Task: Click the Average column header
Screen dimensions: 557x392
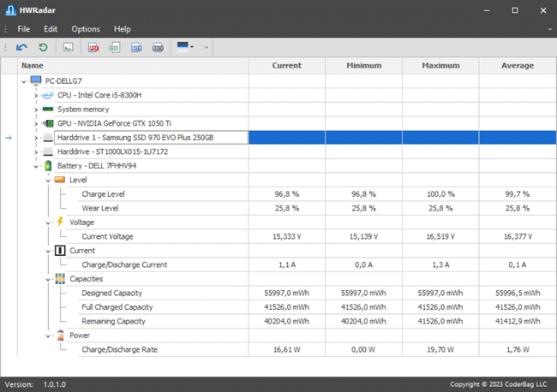Action: tap(517, 65)
